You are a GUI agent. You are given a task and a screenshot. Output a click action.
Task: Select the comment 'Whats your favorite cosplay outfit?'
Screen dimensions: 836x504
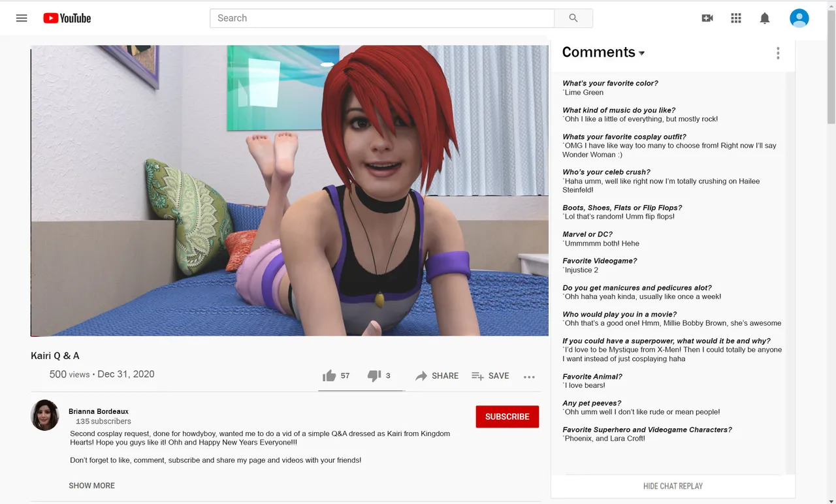[624, 137]
